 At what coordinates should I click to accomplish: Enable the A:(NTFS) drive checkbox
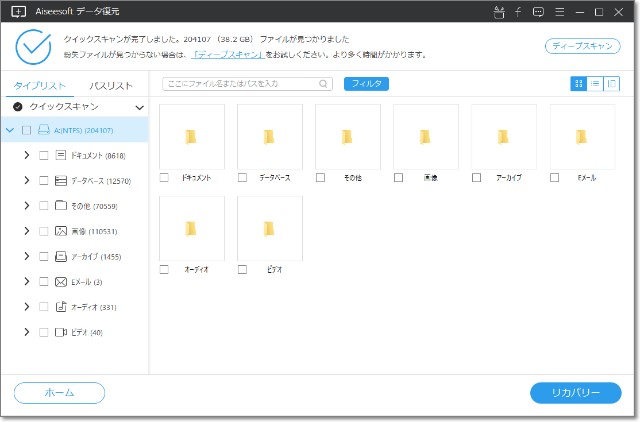(27, 130)
